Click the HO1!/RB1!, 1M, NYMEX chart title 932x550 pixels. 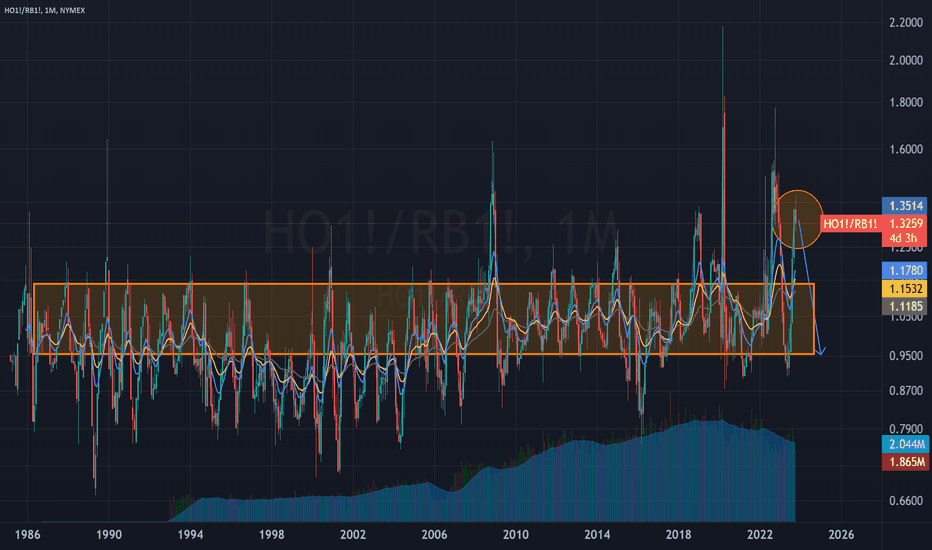(45, 10)
